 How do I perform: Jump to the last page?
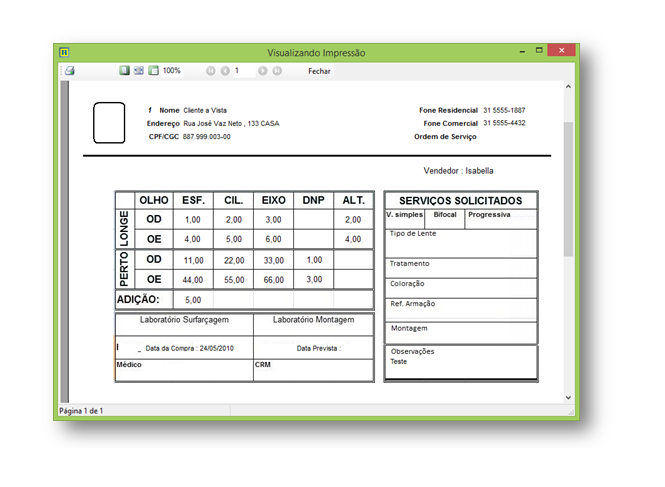pyautogui.click(x=277, y=71)
